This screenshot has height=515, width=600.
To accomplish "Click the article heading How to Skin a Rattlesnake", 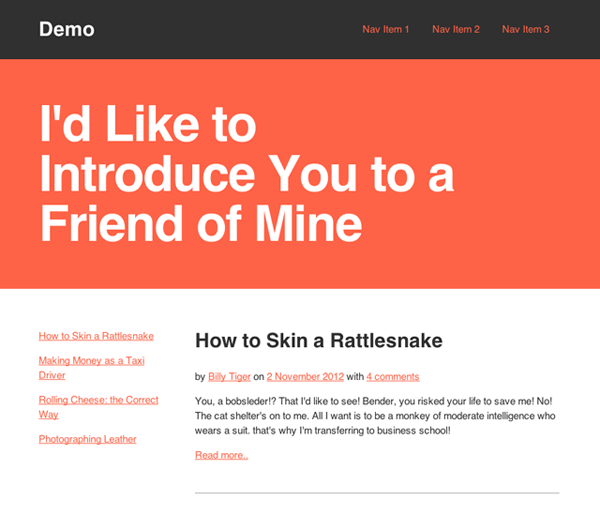I will 319,340.
